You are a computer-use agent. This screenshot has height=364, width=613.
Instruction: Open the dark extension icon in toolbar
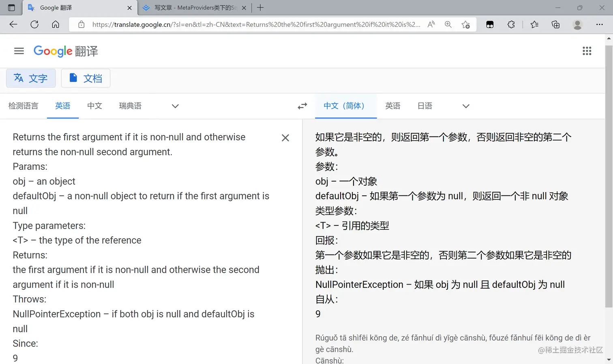tap(490, 24)
